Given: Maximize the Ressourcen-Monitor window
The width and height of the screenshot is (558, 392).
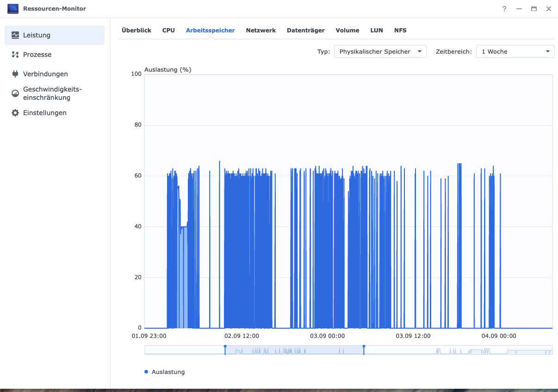Looking at the screenshot, I should pos(534,9).
